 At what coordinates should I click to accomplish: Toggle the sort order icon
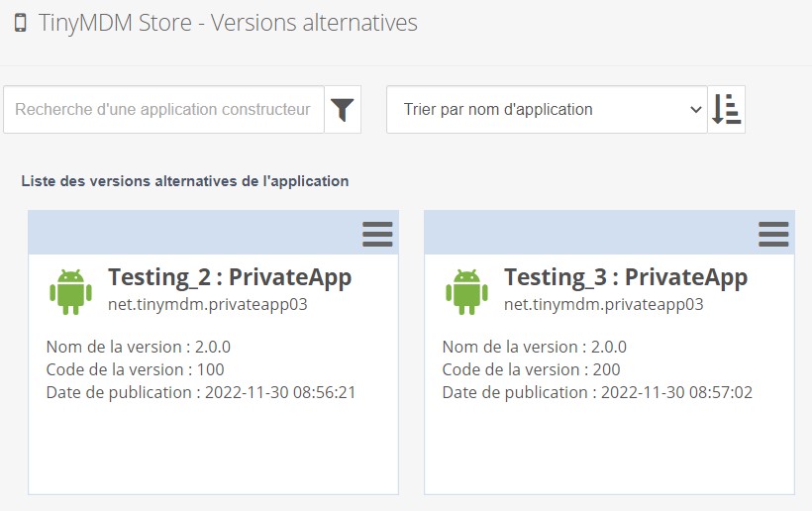click(x=726, y=110)
